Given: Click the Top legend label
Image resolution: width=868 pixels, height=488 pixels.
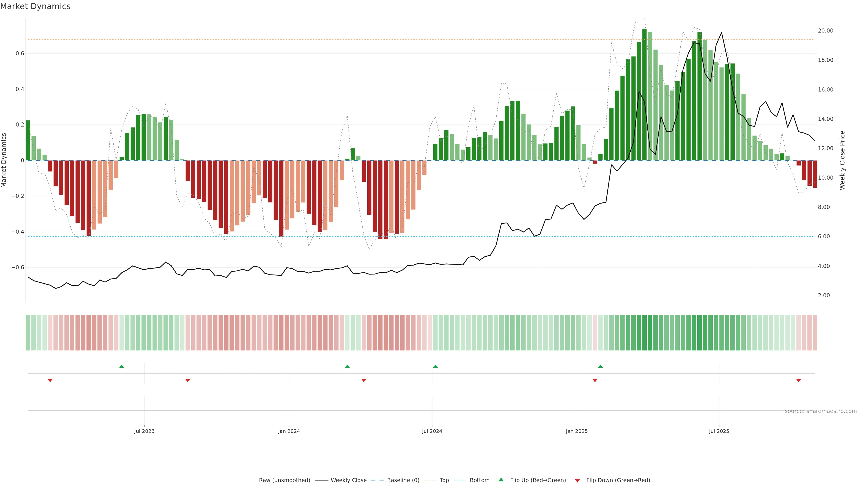Looking at the screenshot, I should click(444, 480).
